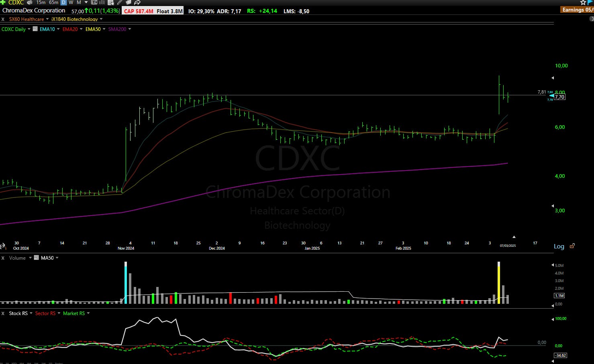
Task: Select the Weekly (W) timeframe
Action: coord(71,2)
